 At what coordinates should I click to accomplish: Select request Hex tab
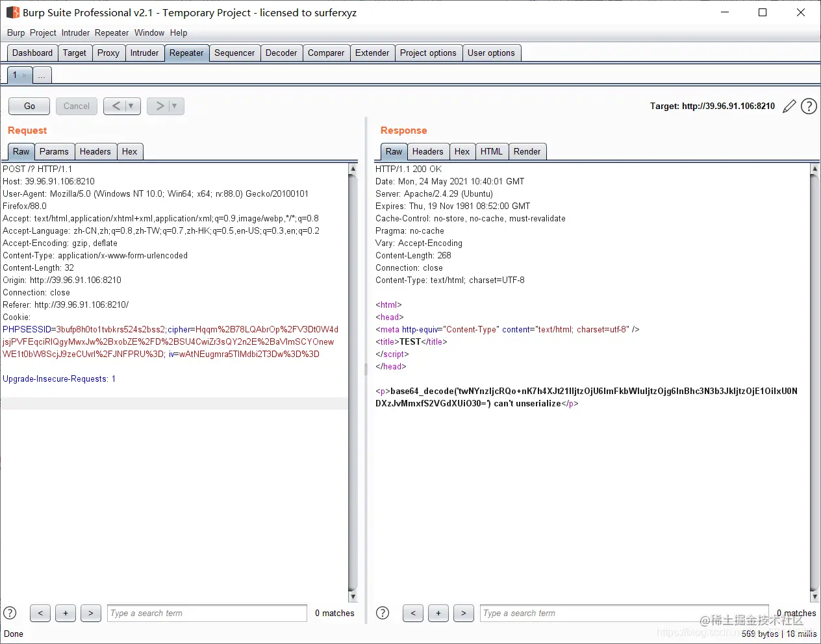coord(130,152)
